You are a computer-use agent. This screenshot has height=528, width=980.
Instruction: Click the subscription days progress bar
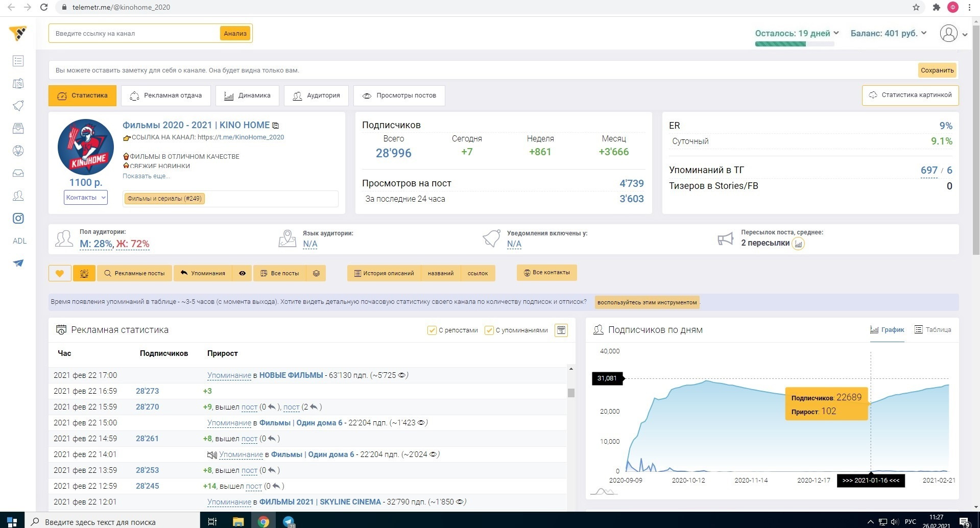point(795,44)
